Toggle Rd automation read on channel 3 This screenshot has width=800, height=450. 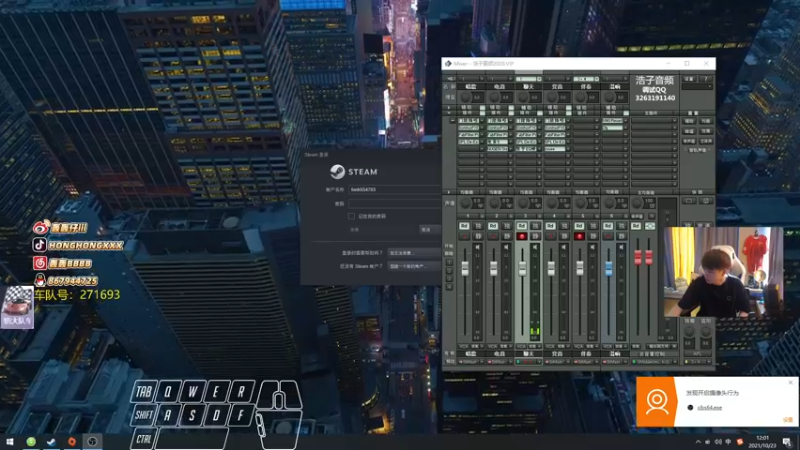click(521, 226)
